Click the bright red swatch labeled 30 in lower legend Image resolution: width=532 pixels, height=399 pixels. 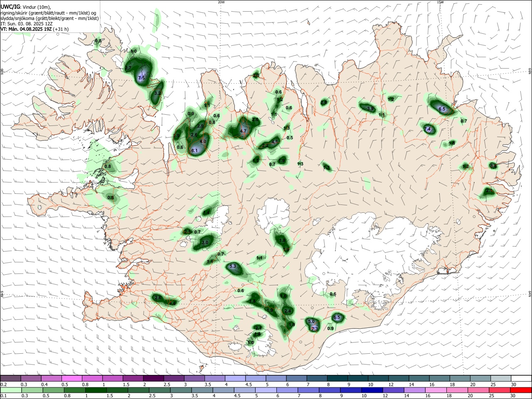pyautogui.click(x=520, y=390)
